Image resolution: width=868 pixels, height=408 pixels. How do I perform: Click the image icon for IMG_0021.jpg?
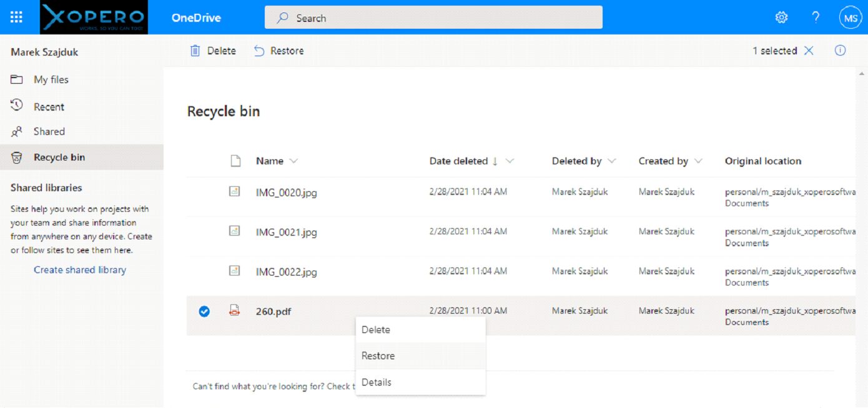click(235, 231)
